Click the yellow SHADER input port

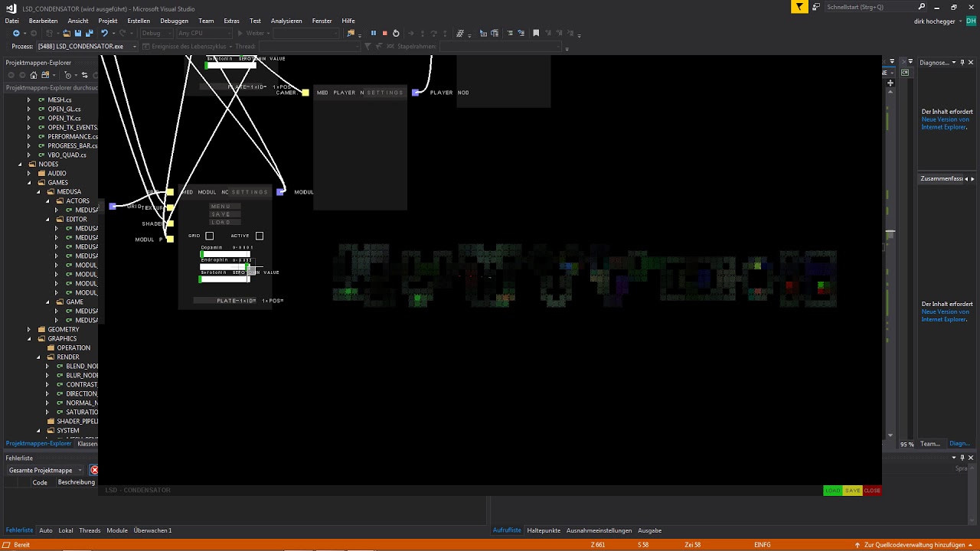(x=170, y=223)
